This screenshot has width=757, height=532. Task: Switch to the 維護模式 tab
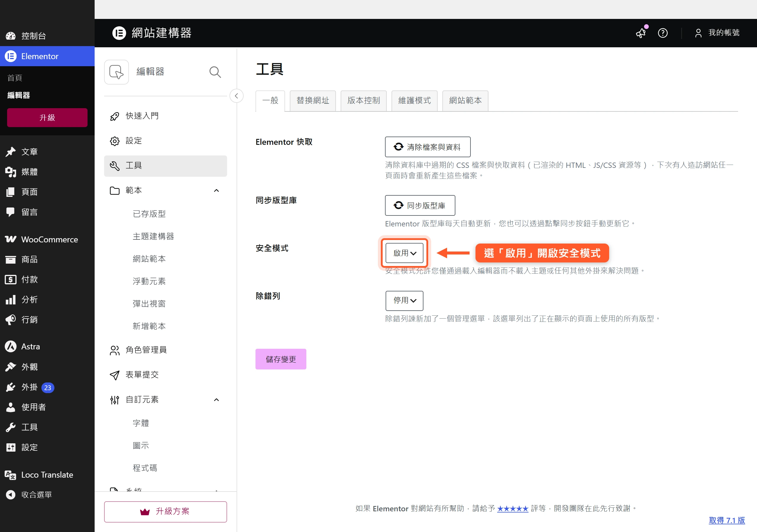tap(415, 100)
